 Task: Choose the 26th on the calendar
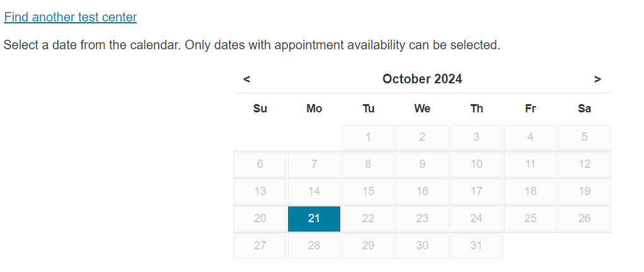click(x=584, y=218)
